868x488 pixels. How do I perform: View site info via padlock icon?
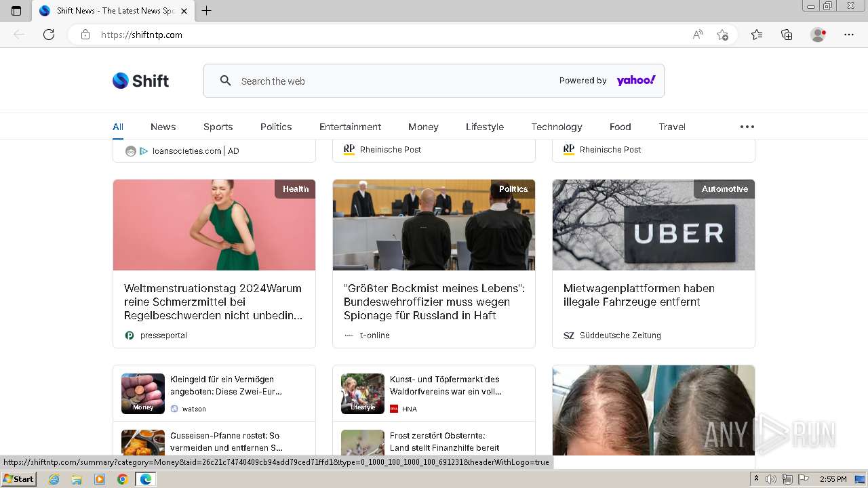85,35
